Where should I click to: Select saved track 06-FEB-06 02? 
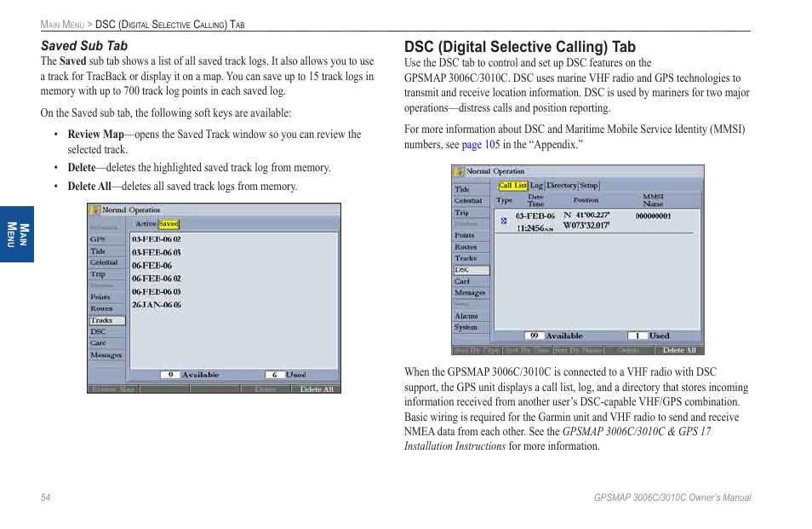pos(157,279)
